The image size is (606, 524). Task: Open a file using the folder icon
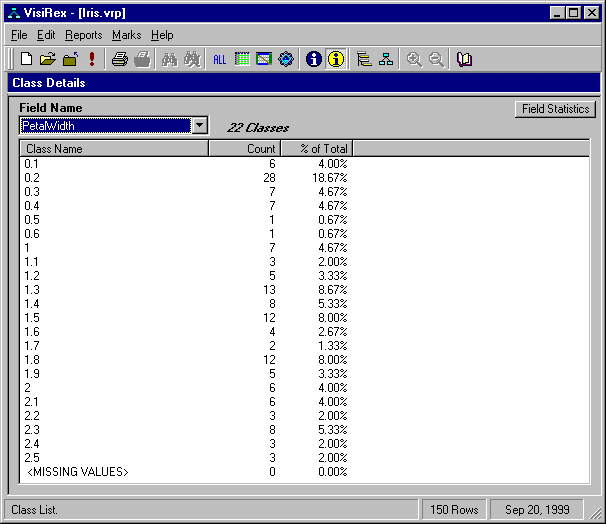click(x=48, y=59)
